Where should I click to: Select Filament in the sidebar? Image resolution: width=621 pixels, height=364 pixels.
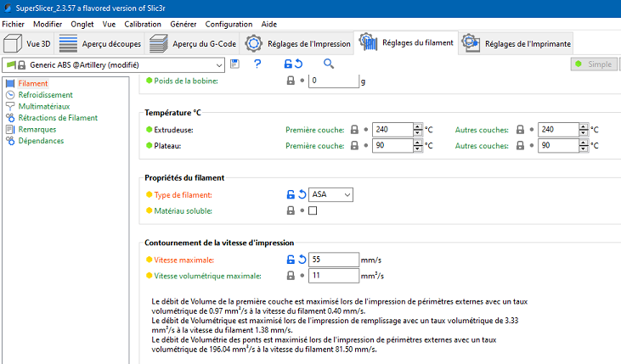(33, 83)
